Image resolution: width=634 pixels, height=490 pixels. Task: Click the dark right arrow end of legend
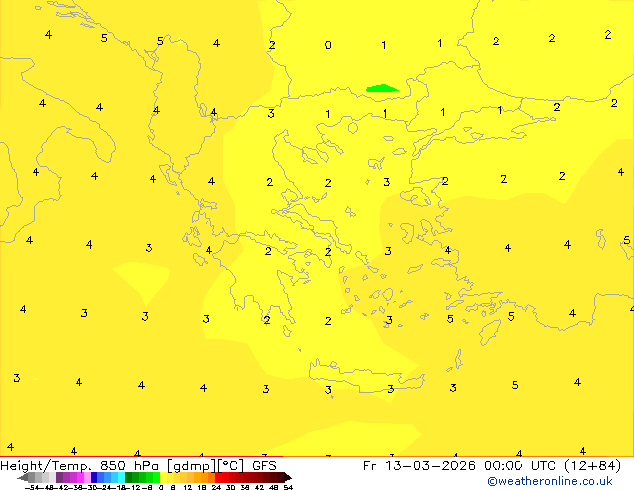pos(288,477)
